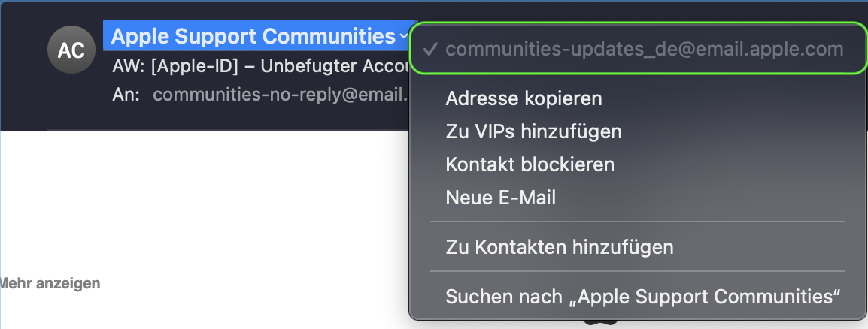The height and width of the screenshot is (329, 868).
Task: Pick "Kontakt blockieren" in the context menu
Action: [530, 164]
